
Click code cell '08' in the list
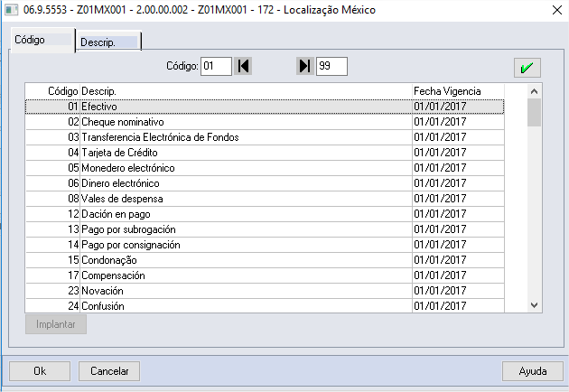pyautogui.click(x=52, y=199)
